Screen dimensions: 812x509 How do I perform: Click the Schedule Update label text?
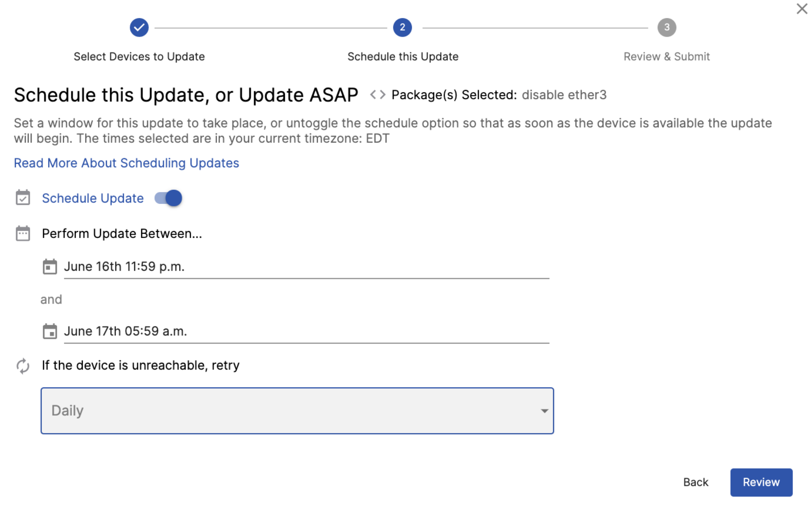click(93, 198)
